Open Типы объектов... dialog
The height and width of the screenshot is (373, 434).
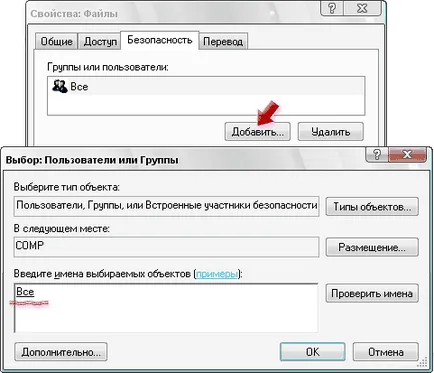click(372, 207)
